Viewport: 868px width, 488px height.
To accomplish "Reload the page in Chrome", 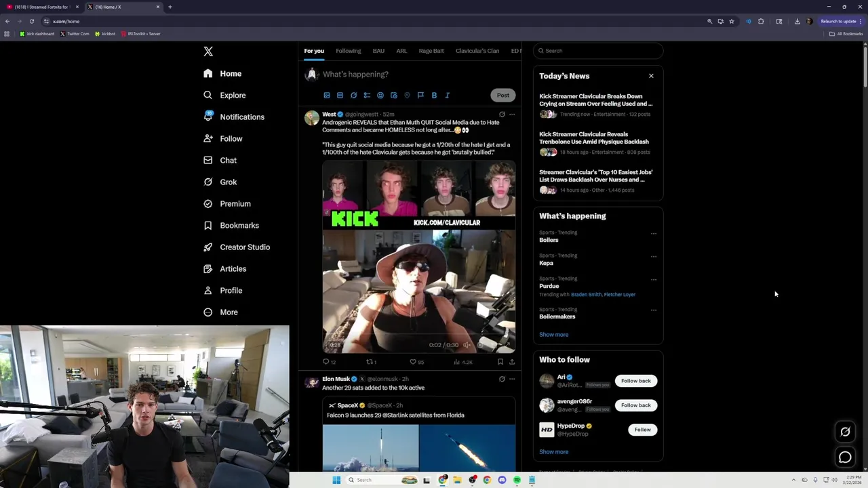I will [31, 21].
